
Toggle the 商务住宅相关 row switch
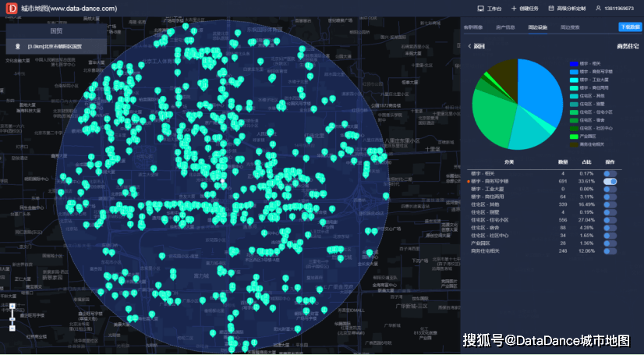(610, 251)
